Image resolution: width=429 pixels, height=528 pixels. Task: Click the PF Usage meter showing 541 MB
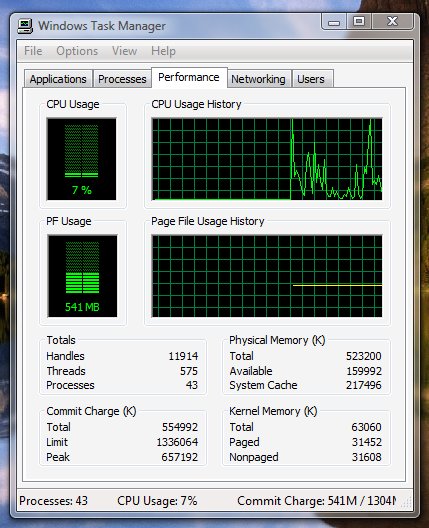82,276
